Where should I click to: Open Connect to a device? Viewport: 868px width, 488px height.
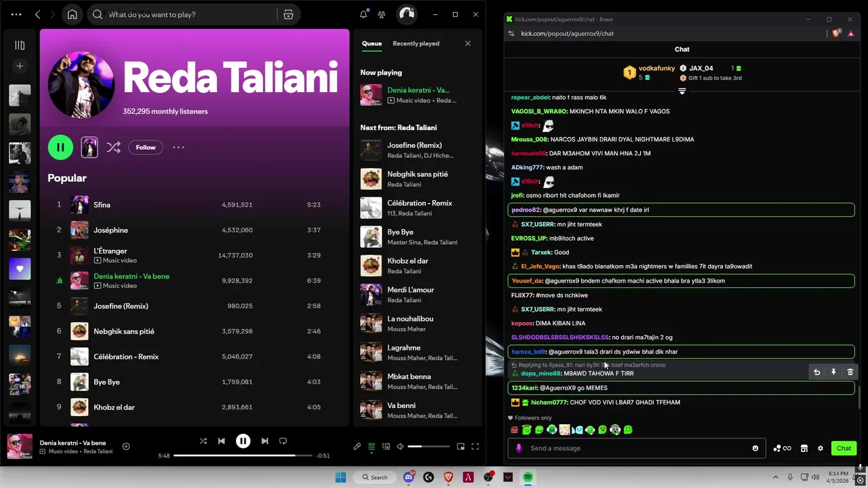click(386, 446)
